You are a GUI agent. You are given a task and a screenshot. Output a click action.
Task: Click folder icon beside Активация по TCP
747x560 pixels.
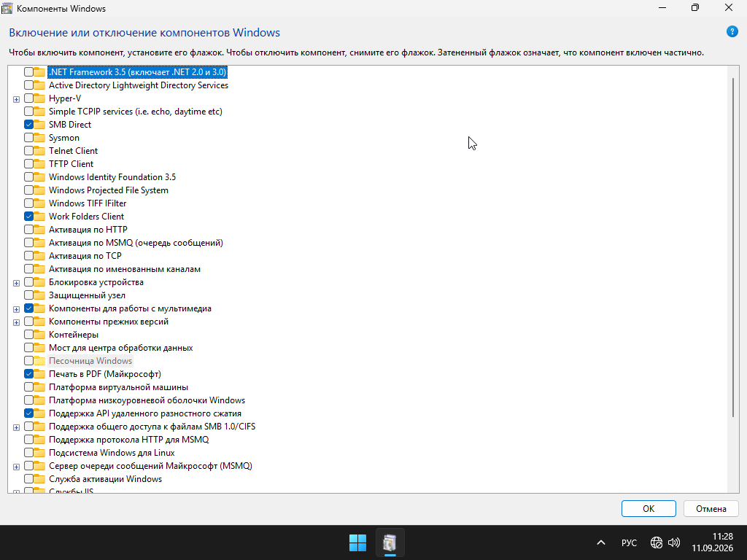click(39, 256)
